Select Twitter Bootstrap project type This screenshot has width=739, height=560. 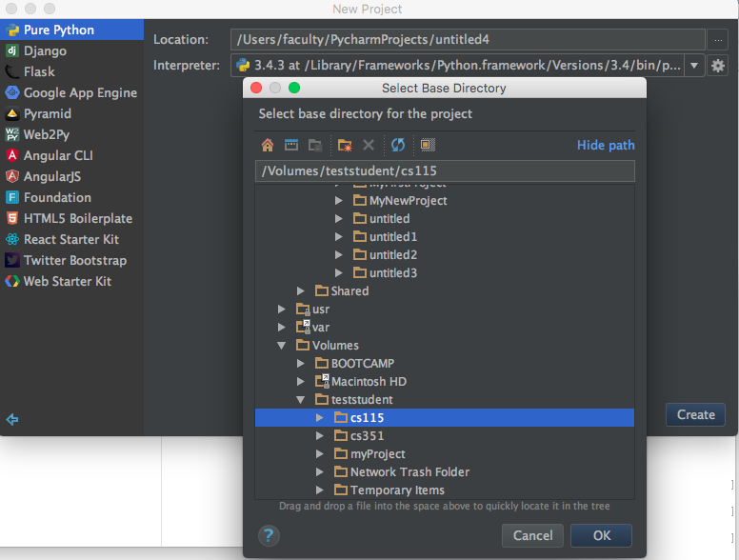tap(71, 260)
